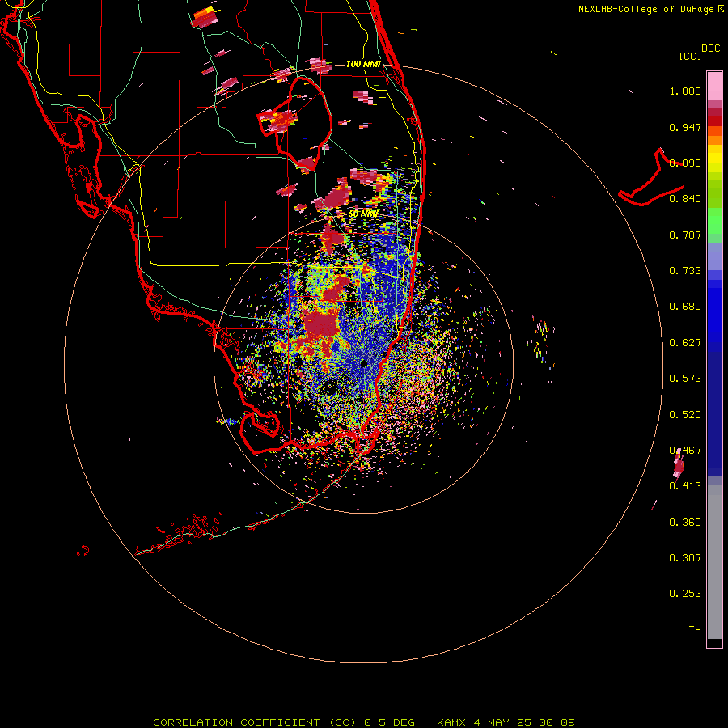This screenshot has height=728, width=728.
Task: Click the DCC product label above the color bar
Action: [x=710, y=49]
